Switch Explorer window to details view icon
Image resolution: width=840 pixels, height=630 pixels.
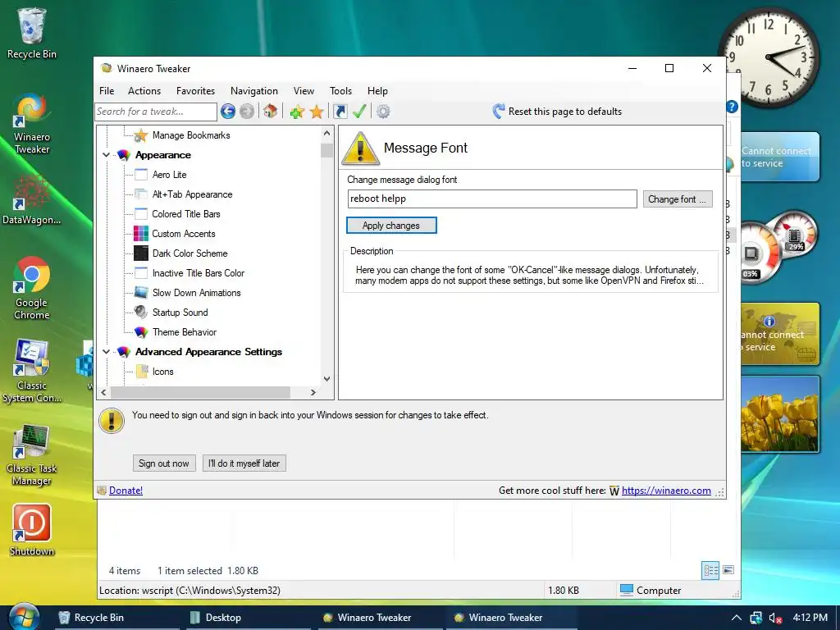[x=710, y=571]
